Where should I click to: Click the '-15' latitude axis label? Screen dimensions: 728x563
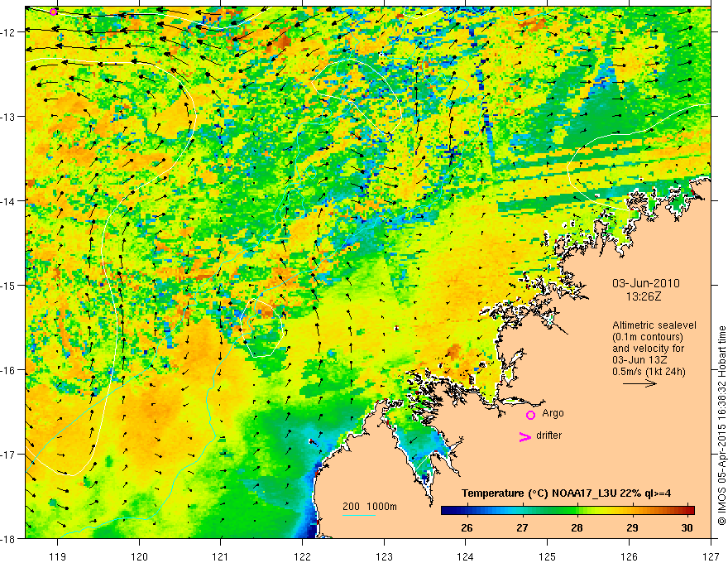coord(9,285)
